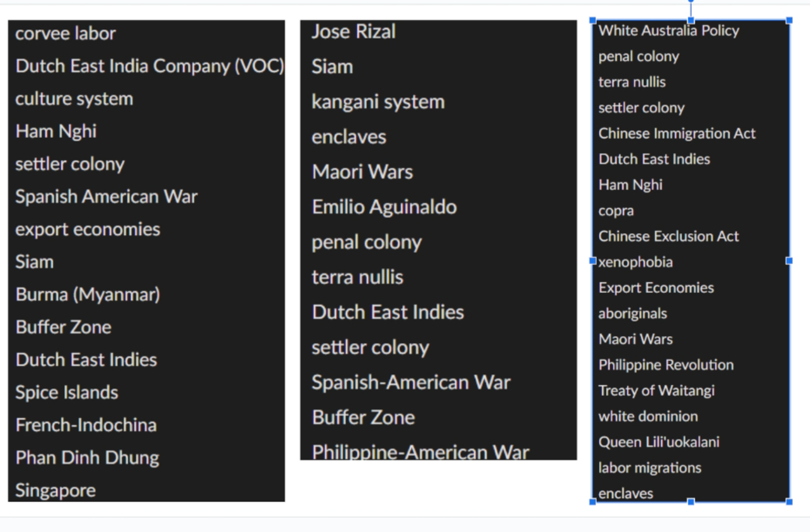810x532 pixels.
Task: Click on 'Phan Dinh Dhung' text
Action: [x=87, y=458]
